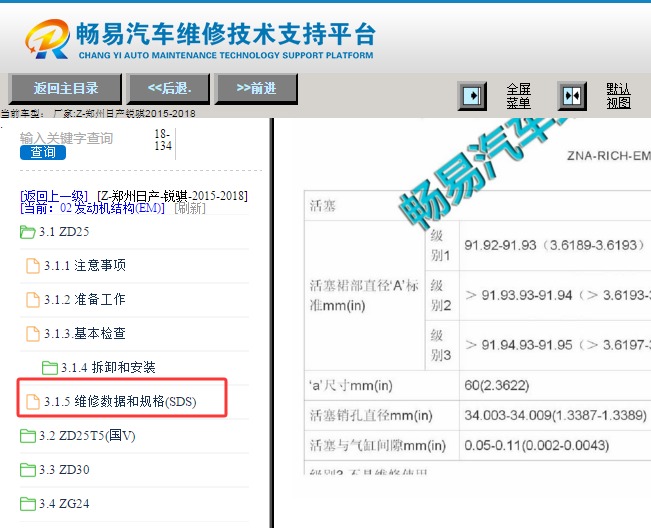Select 3.2 ZD25T5(国V) entry
Viewport: 651px width, 528px height.
pyautogui.click(x=87, y=435)
